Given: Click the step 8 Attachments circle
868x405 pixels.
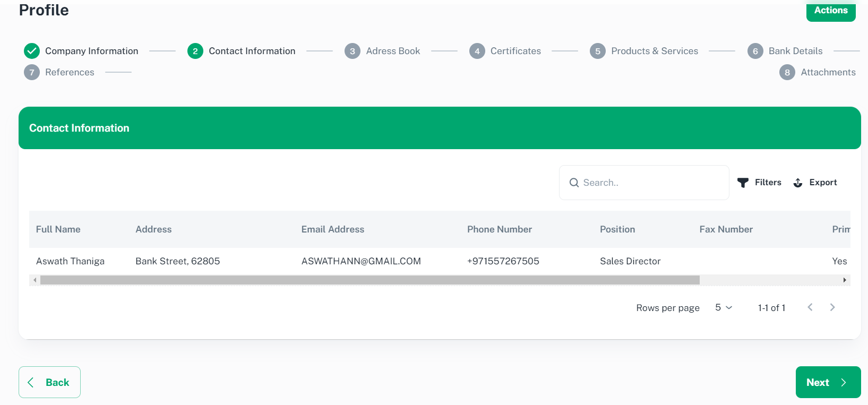Looking at the screenshot, I should 787,72.
